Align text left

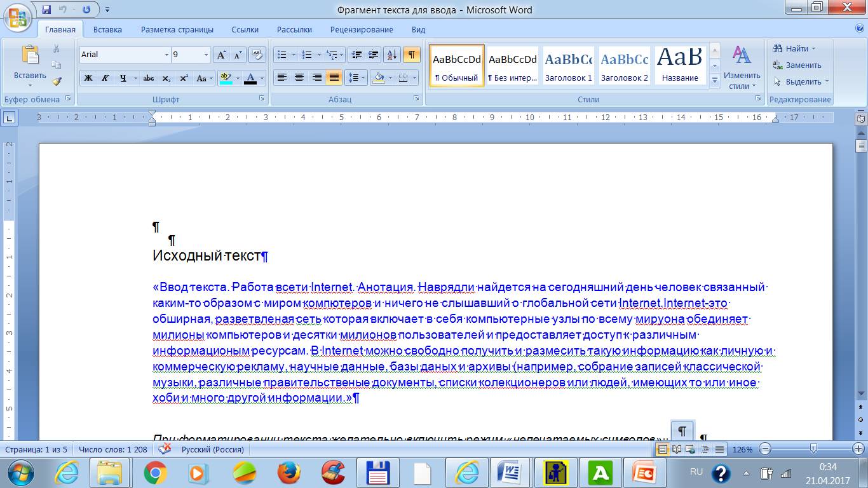coord(281,78)
